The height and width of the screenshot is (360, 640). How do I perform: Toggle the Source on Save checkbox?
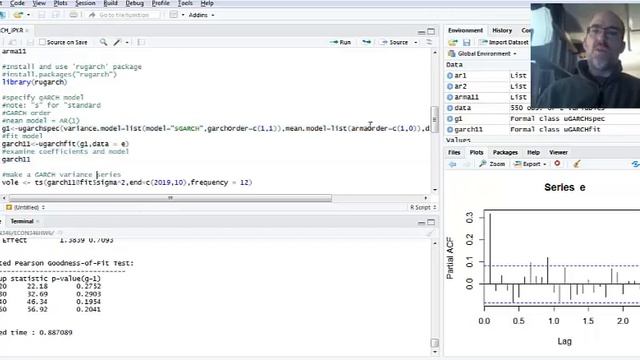click(42, 42)
